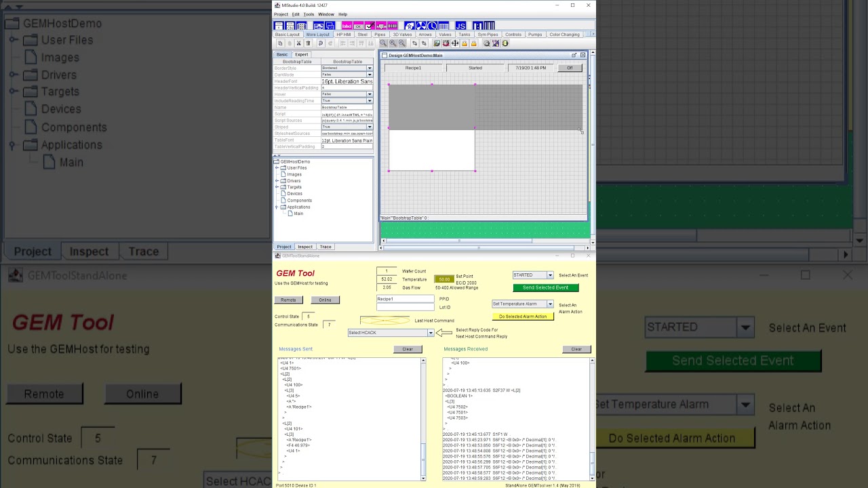Expand the Drivers tree node
Image resolution: width=868 pixels, height=488 pixels.
pos(277,181)
